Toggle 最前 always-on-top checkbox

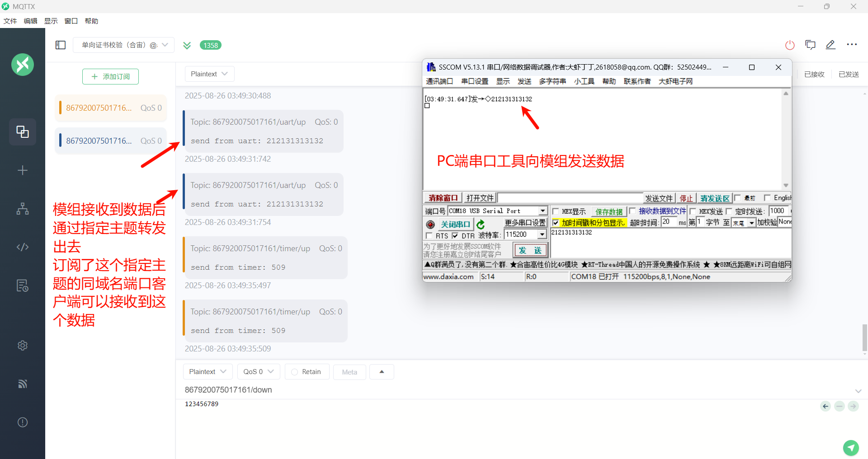[x=738, y=197]
